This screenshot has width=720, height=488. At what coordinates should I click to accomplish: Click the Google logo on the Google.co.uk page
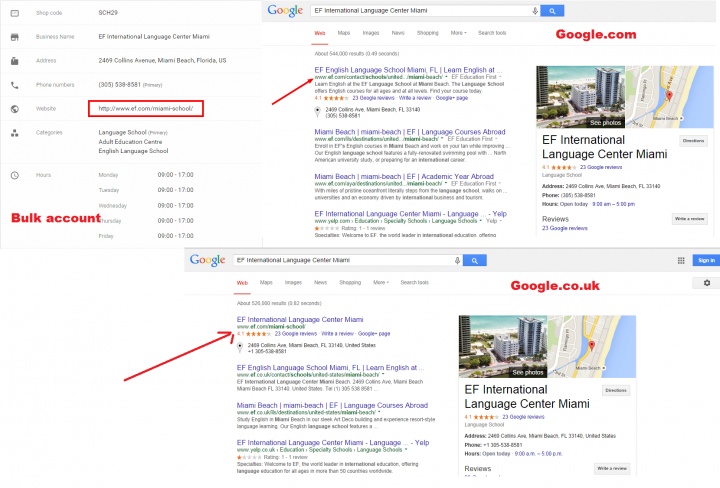click(x=208, y=260)
